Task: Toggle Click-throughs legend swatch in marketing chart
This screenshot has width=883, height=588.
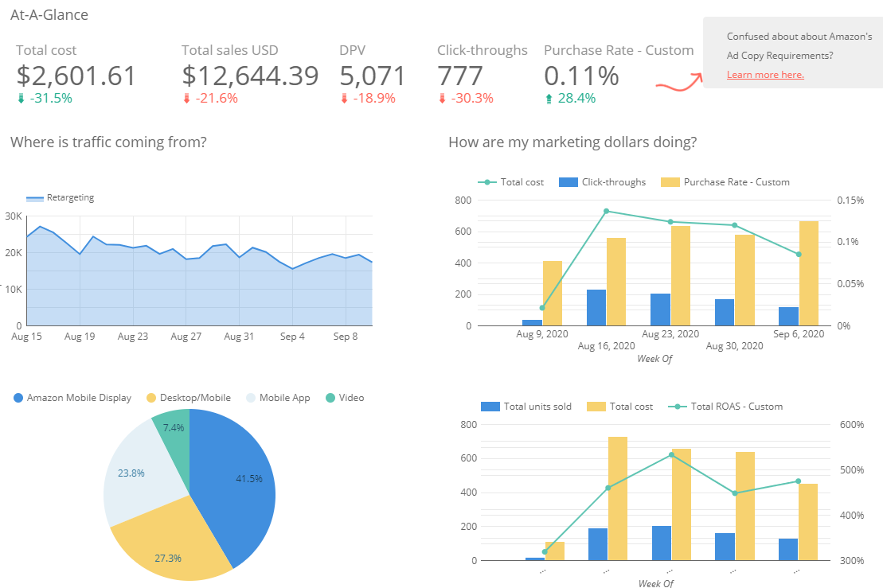Action: pos(568,182)
